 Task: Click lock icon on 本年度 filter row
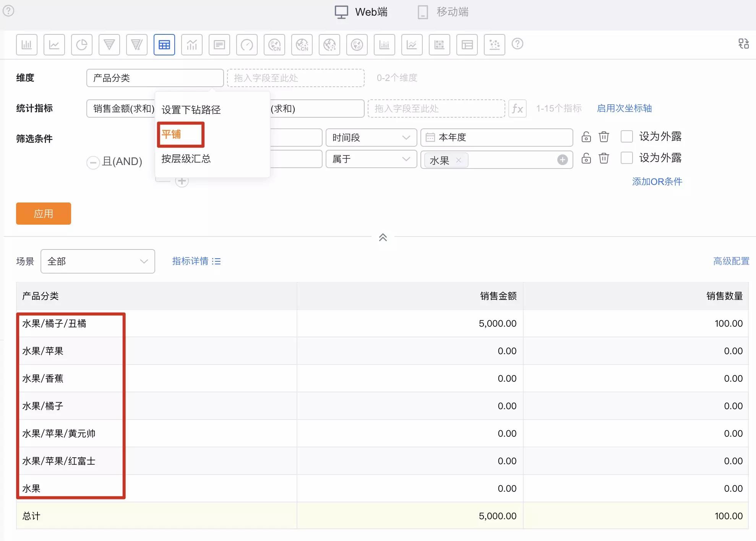586,137
